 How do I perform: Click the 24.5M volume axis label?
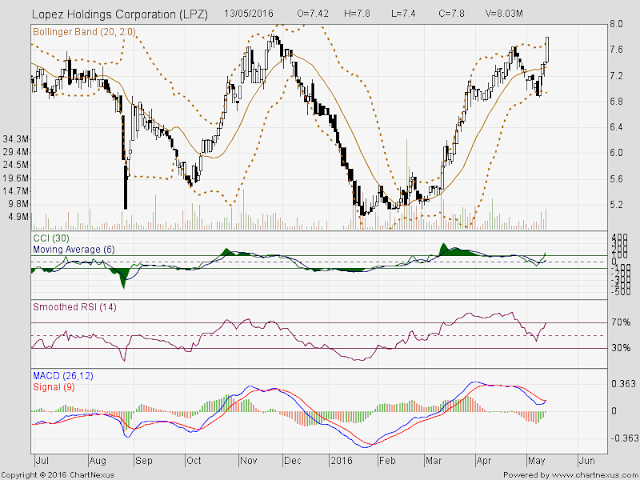(16, 165)
